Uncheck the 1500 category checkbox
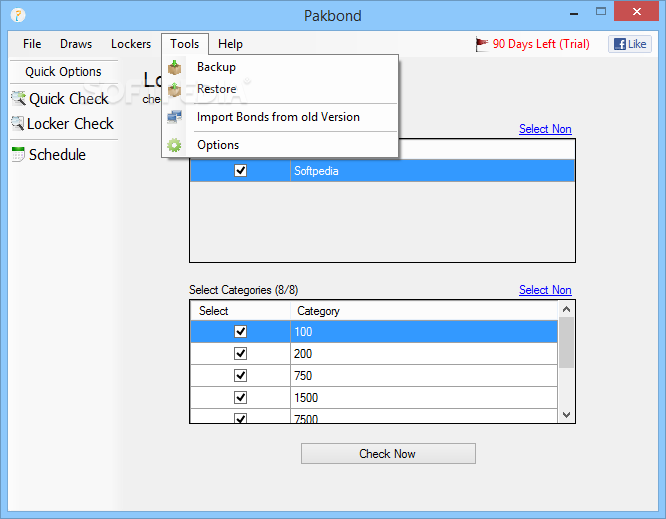This screenshot has height=519, width=666. [x=240, y=398]
